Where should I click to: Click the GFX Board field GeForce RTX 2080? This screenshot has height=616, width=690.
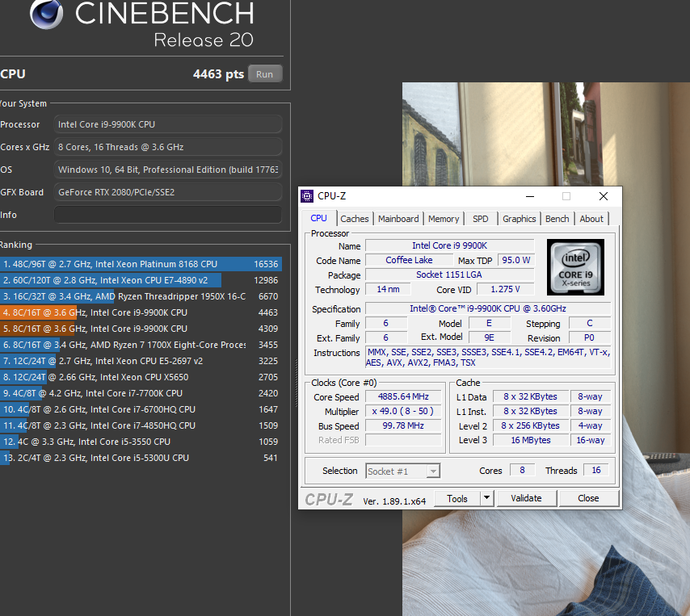click(168, 192)
